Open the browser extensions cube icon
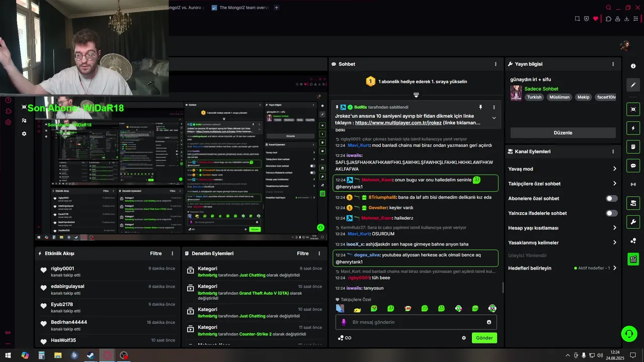This screenshot has height=362, width=644. tap(608, 19)
